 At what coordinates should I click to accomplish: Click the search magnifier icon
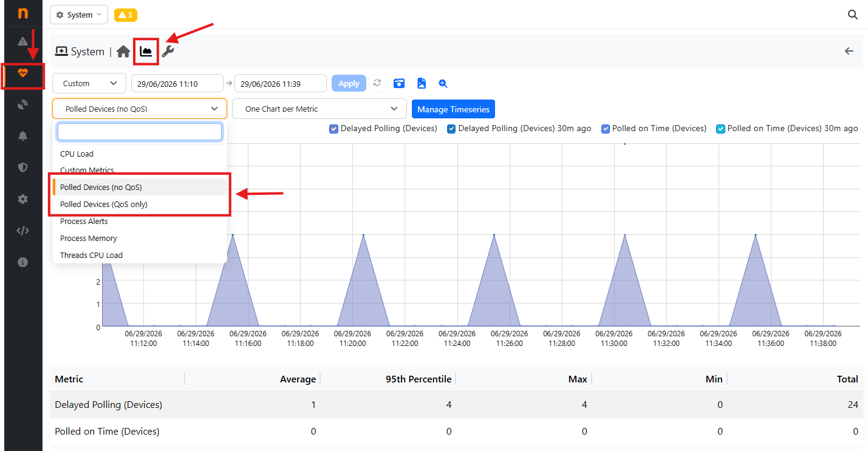[x=853, y=15]
